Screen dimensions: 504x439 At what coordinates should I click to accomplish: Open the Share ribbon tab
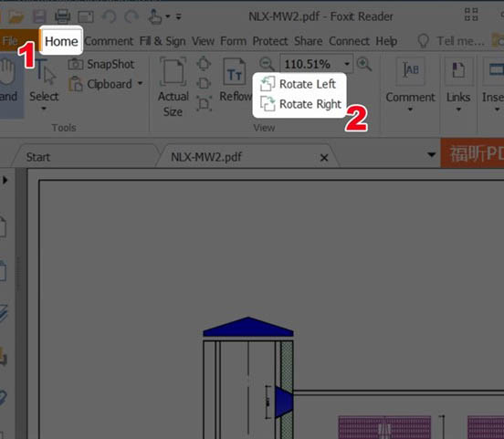tap(309, 41)
